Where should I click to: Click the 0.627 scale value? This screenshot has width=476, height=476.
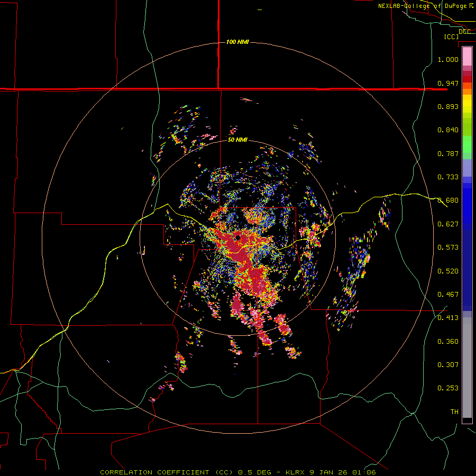(x=448, y=224)
